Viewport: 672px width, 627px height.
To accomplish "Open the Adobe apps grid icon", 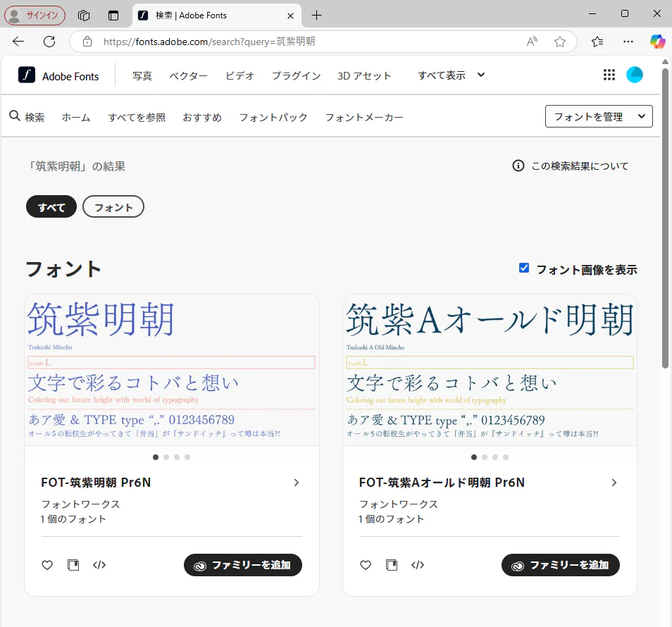I will 609,75.
